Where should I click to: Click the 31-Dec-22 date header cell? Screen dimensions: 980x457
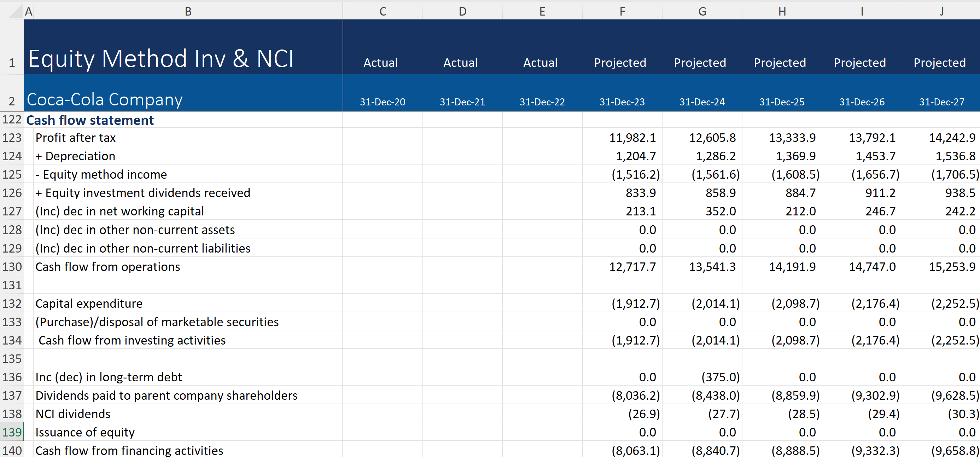tap(542, 102)
